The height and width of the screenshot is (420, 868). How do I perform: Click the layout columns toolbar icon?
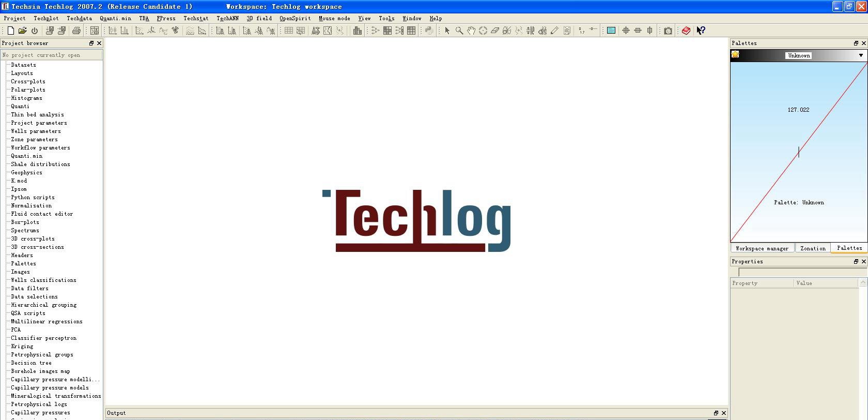[x=95, y=31]
